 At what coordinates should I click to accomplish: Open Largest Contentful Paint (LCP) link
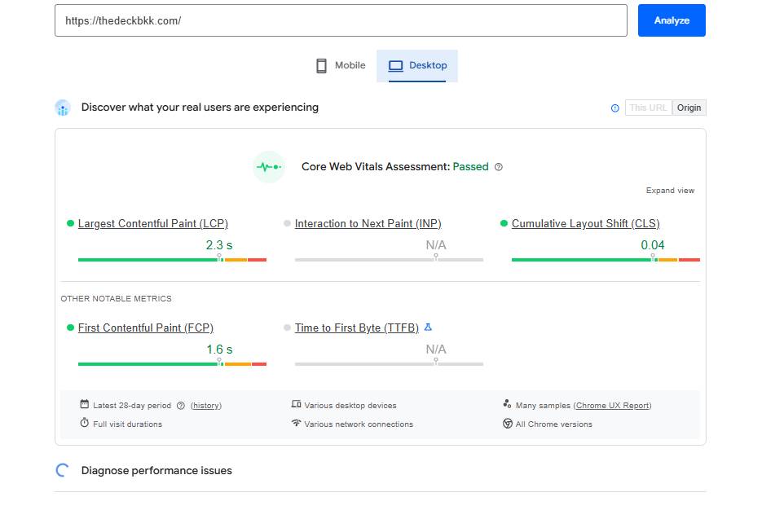pos(153,223)
